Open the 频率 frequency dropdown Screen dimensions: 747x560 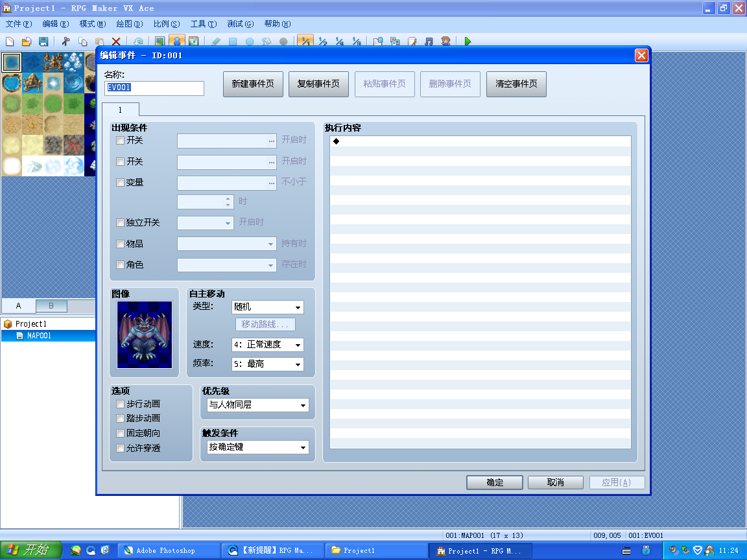(268, 364)
